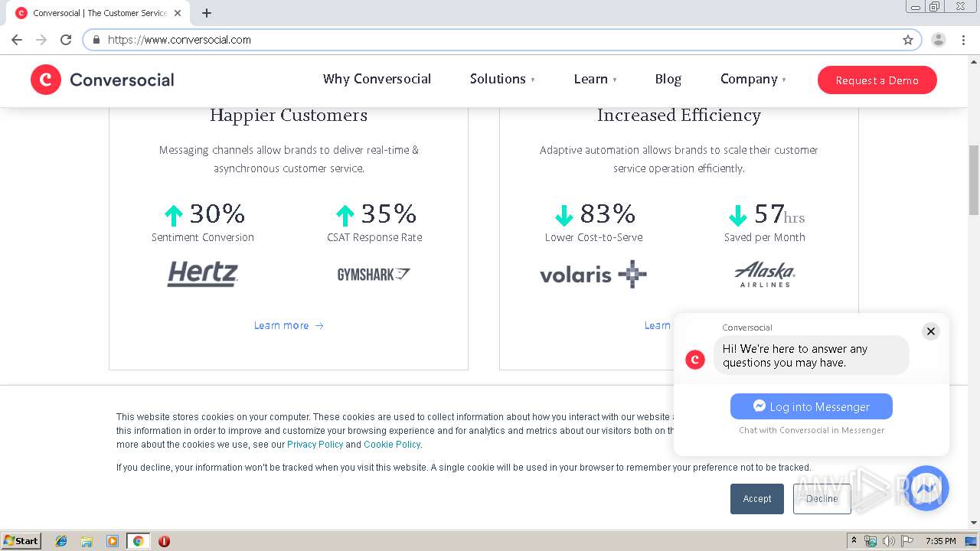Image resolution: width=980 pixels, height=551 pixels.
Task: Open the Why Conversocial menu item
Action: 377,79
